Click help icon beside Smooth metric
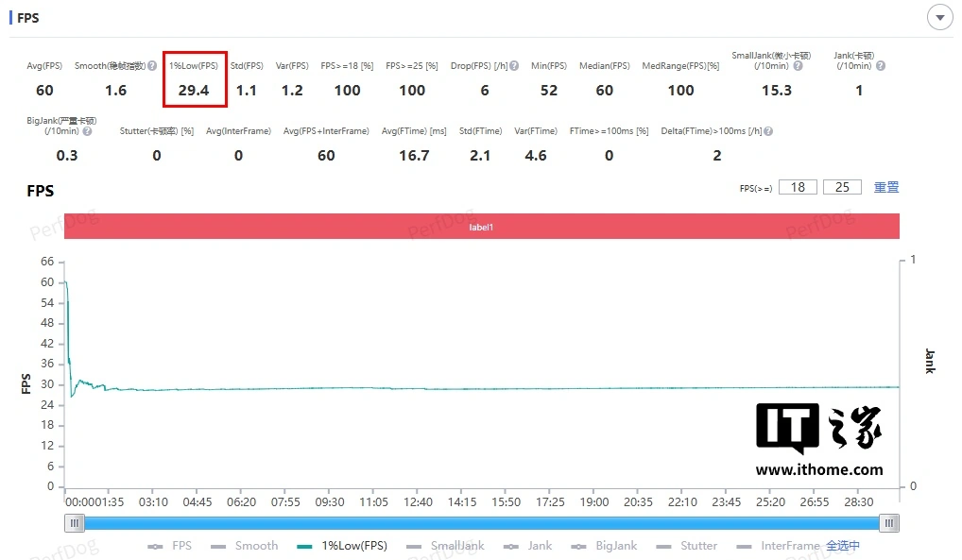Viewport: 962px width, 560px height. click(x=152, y=66)
